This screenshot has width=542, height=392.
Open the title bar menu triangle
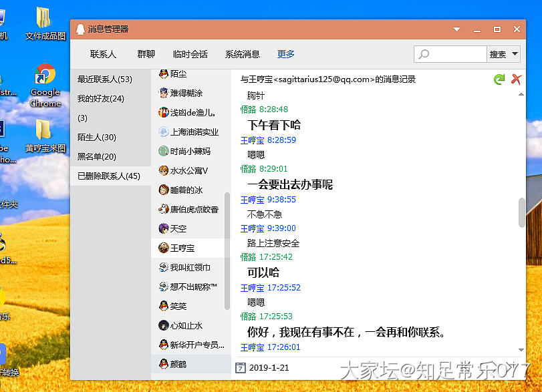(x=456, y=29)
